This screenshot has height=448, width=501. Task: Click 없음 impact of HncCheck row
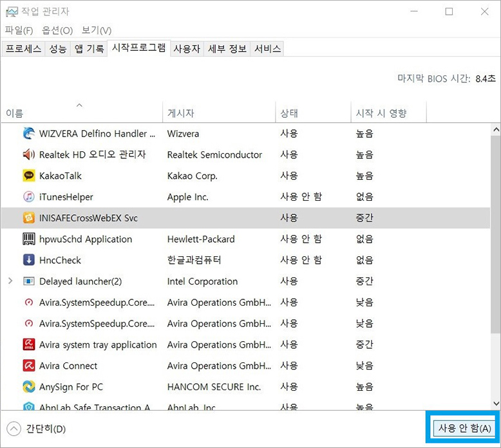pos(364,260)
